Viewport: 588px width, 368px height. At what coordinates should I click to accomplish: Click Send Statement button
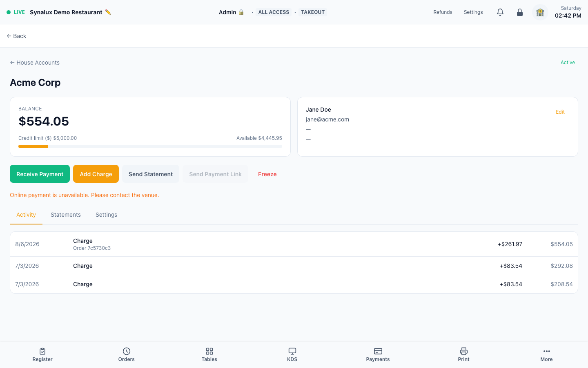(151, 174)
